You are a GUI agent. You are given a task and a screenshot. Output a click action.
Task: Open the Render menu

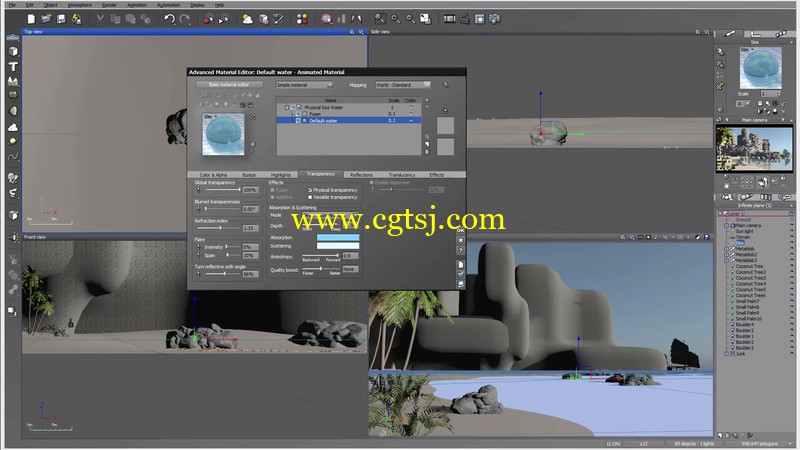pyautogui.click(x=109, y=5)
